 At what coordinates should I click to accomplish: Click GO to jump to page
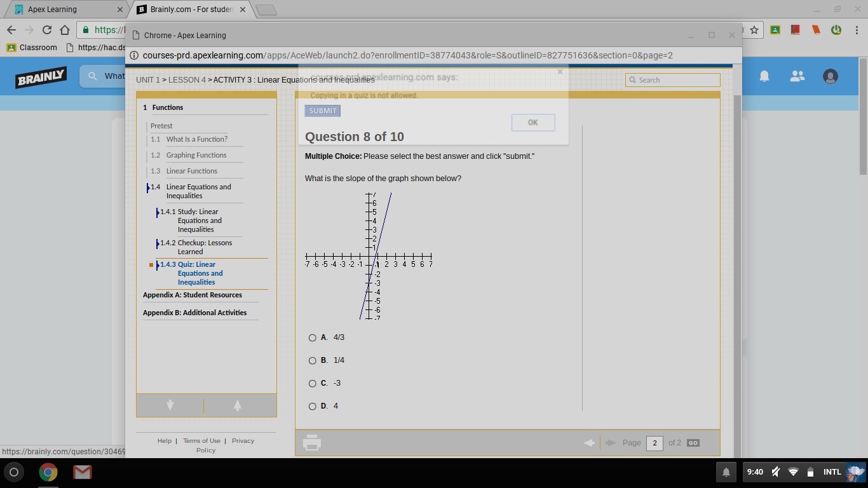tap(693, 443)
